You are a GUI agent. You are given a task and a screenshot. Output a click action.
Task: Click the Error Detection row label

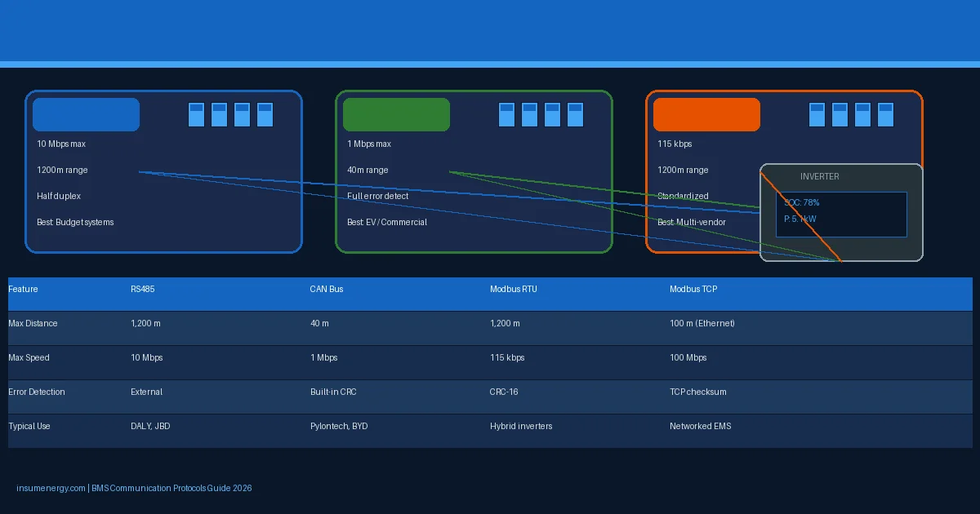[x=37, y=392]
